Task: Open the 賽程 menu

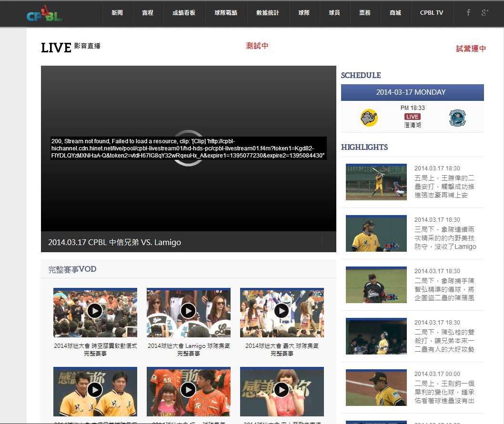Action: click(148, 13)
